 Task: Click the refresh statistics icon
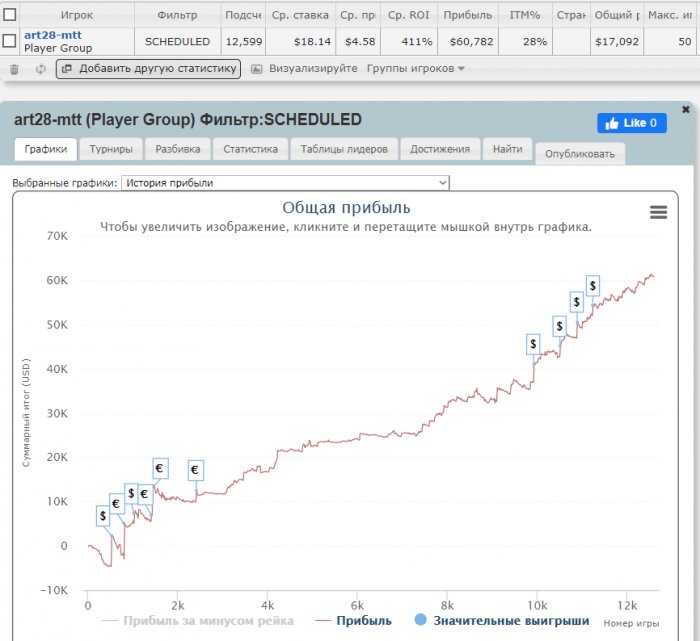(40, 69)
